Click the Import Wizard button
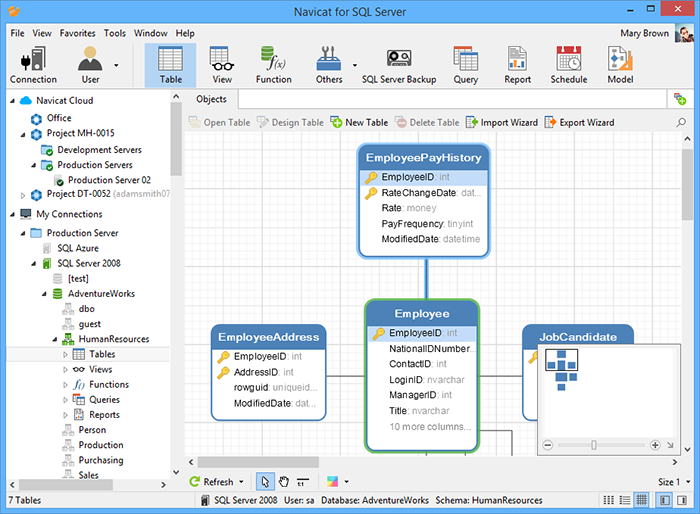Image resolution: width=700 pixels, height=514 pixels. pos(501,122)
